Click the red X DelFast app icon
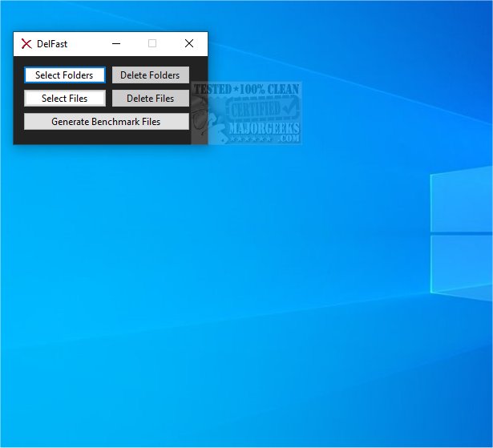The width and height of the screenshot is (493, 448). (26, 44)
